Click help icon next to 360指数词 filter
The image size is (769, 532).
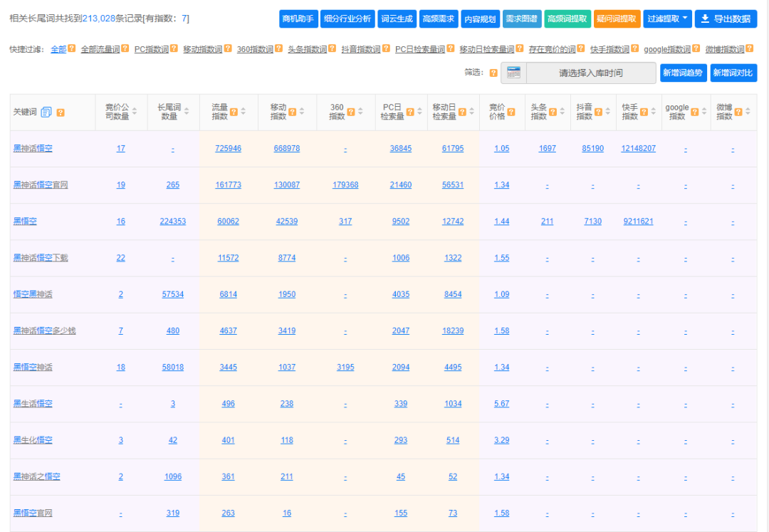point(278,48)
